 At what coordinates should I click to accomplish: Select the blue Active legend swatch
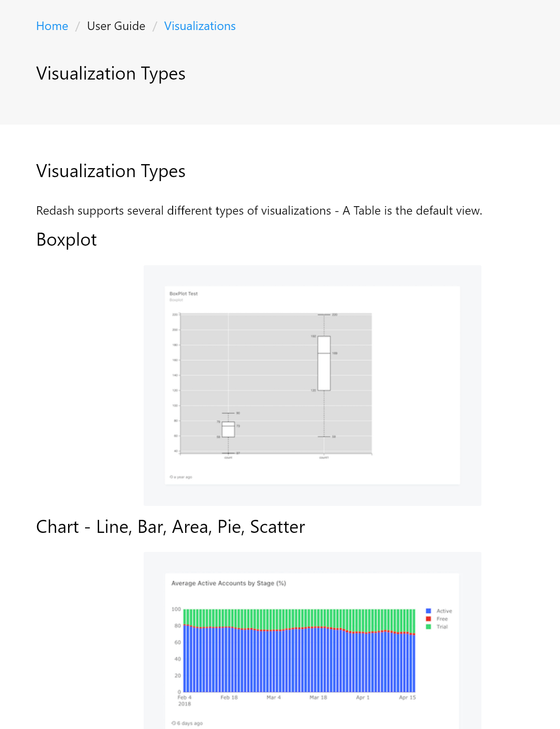point(428,611)
